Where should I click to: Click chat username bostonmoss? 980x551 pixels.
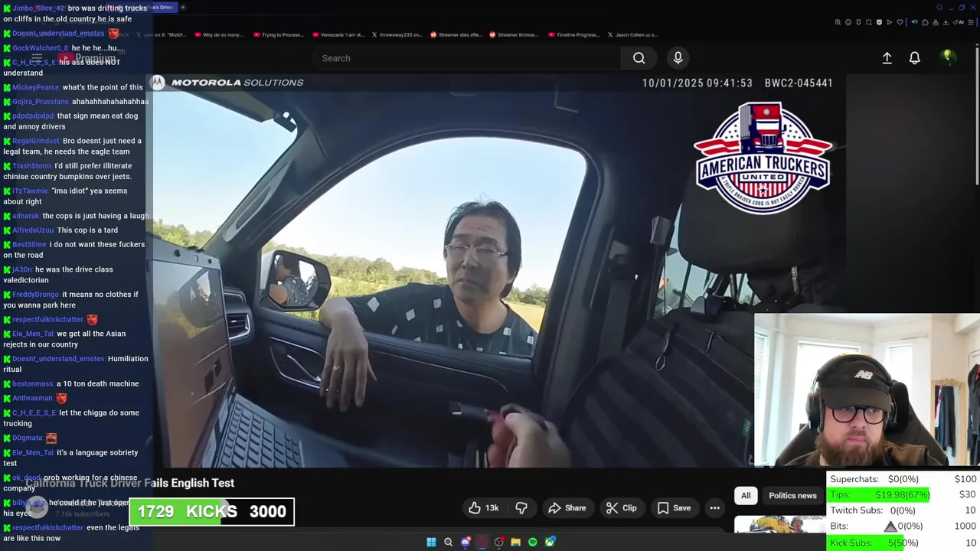tap(33, 384)
